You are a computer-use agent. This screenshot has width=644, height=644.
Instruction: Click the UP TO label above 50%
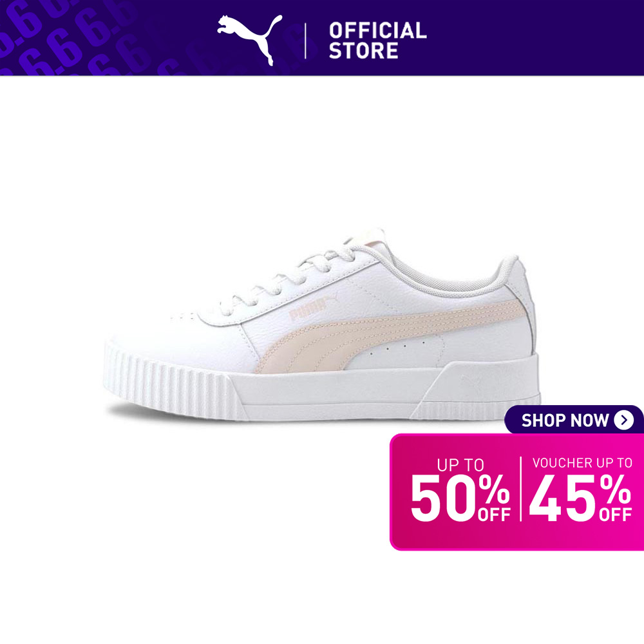pyautogui.click(x=460, y=465)
